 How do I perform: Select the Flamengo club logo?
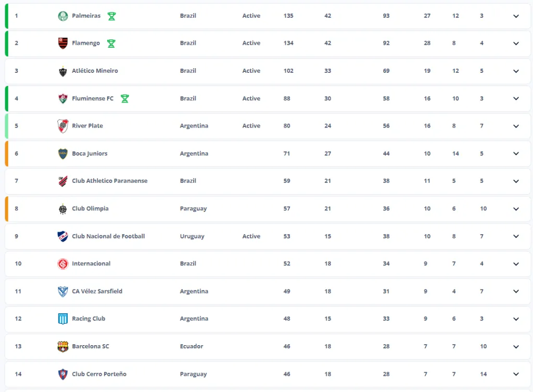tap(64, 43)
